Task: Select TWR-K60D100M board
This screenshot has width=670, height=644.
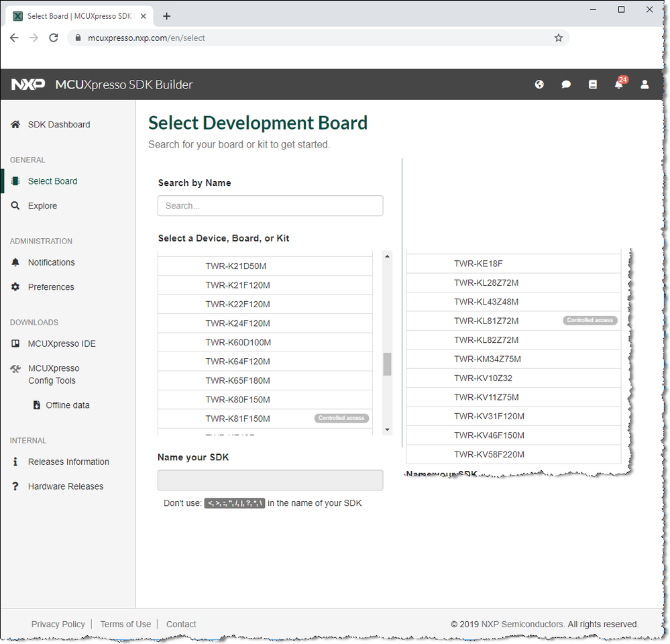Action: (265, 343)
